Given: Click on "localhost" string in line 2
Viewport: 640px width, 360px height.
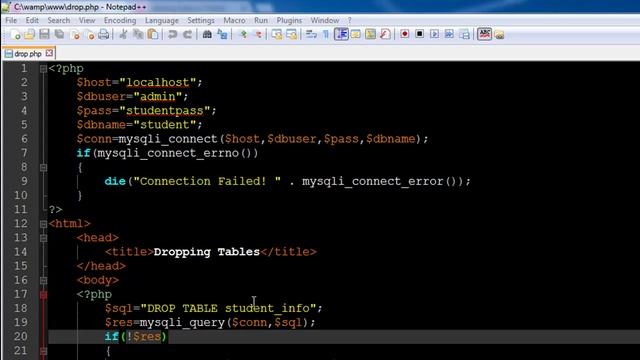Looking at the screenshot, I should pyautogui.click(x=158, y=82).
